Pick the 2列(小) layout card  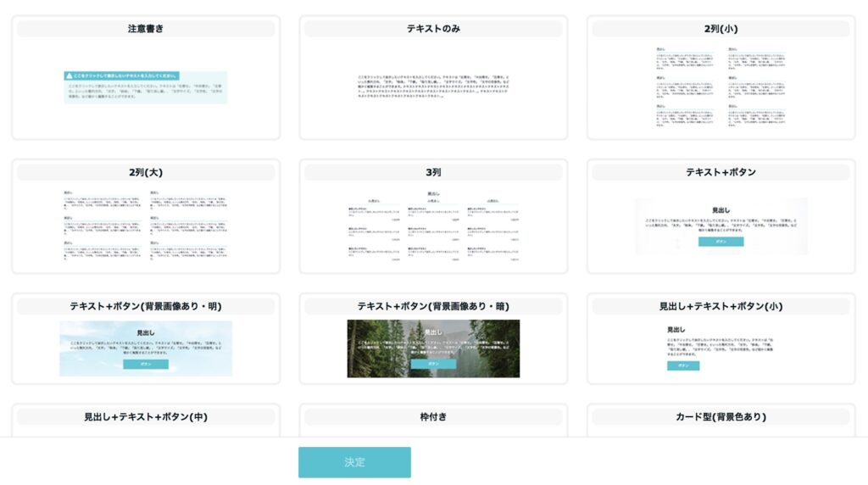click(x=721, y=77)
